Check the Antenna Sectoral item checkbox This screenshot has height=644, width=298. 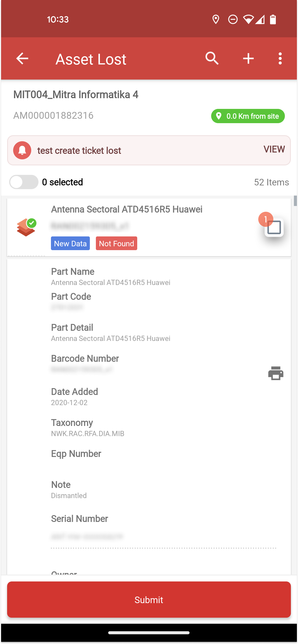[x=274, y=227]
